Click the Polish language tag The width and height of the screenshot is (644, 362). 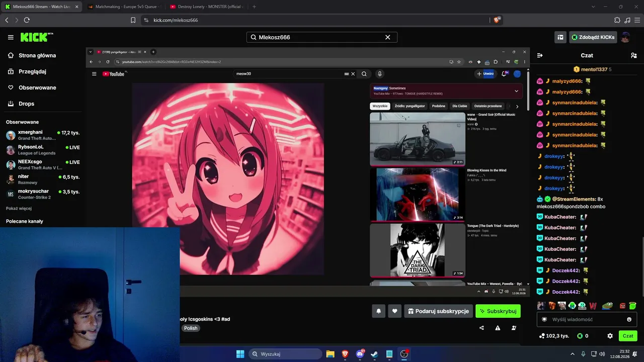(x=191, y=328)
